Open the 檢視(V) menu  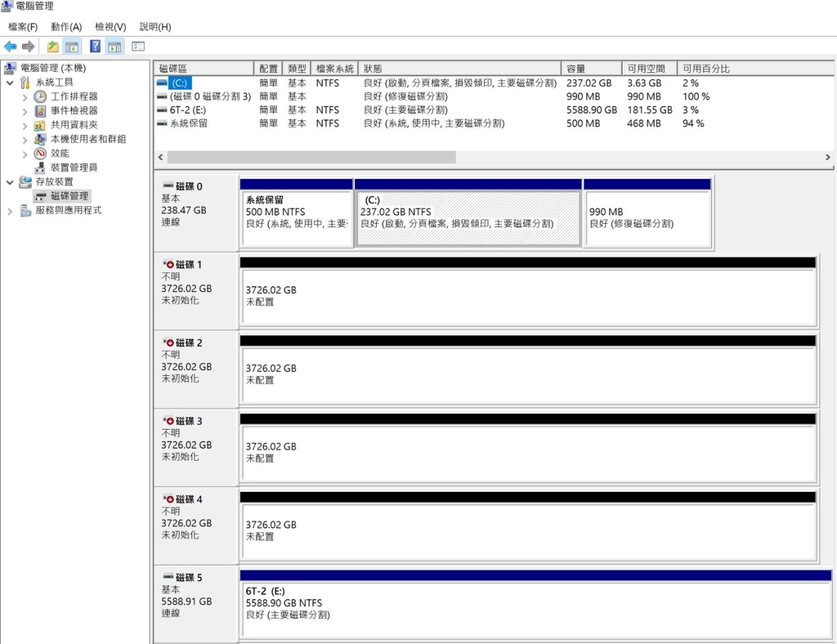tap(110, 27)
